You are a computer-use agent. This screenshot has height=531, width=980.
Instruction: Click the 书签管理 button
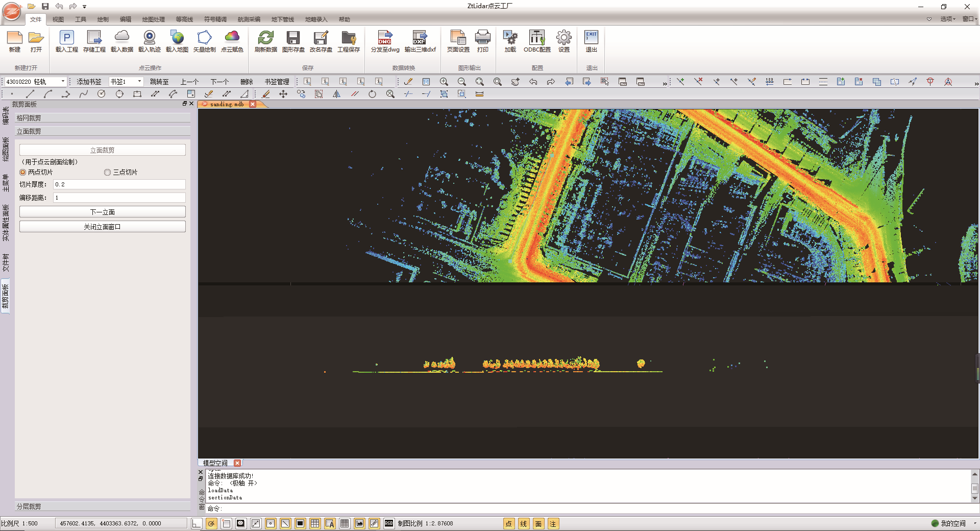[x=277, y=82]
